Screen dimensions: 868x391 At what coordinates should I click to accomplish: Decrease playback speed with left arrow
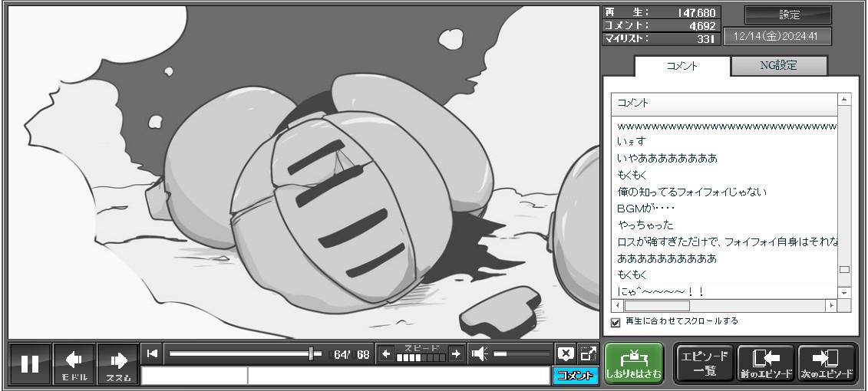coord(386,353)
